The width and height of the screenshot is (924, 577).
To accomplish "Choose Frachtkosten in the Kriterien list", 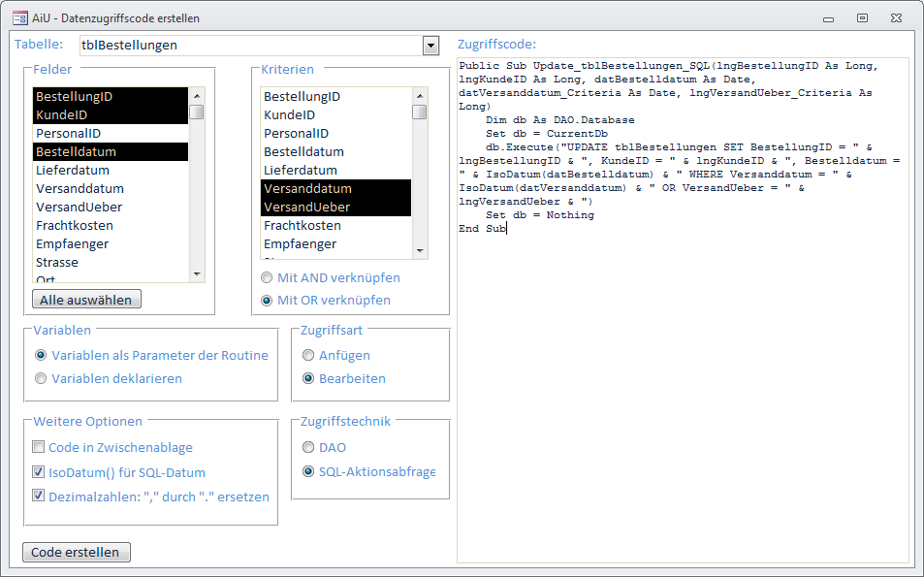I will 303,225.
